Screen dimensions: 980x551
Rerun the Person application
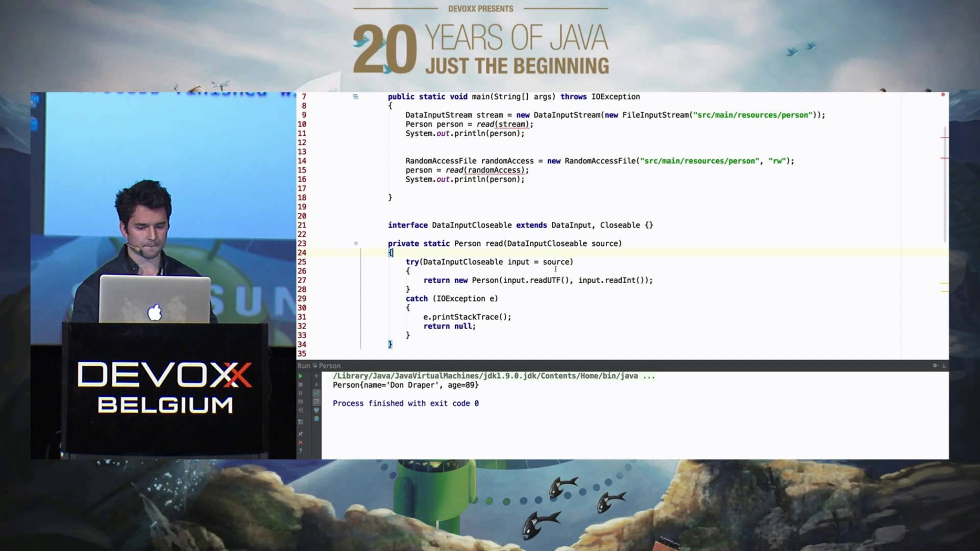[x=300, y=376]
